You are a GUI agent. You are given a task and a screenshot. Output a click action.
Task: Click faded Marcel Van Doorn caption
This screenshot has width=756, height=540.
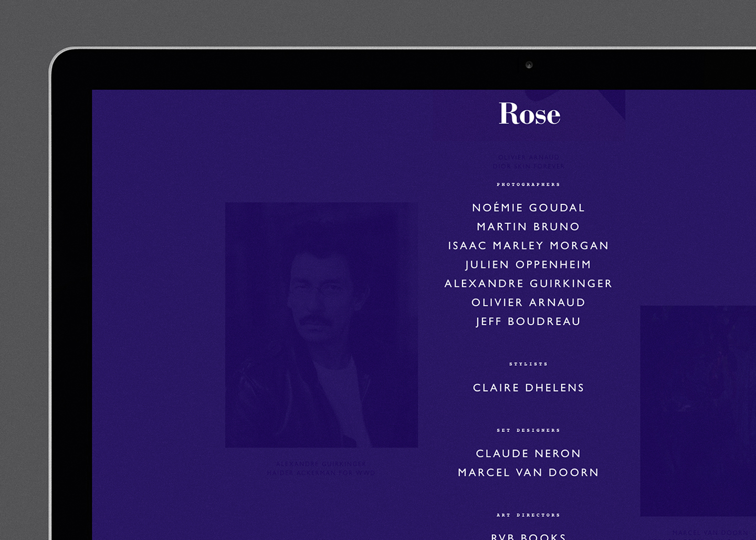(710, 533)
